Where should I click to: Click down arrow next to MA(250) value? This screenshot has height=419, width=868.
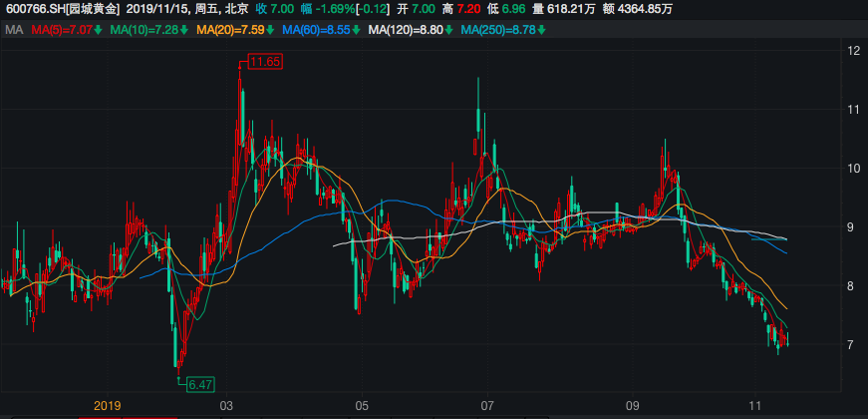coord(541,30)
